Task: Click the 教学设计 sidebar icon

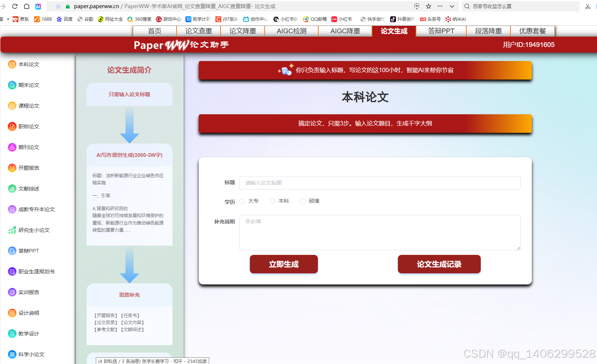Action: 12,333
